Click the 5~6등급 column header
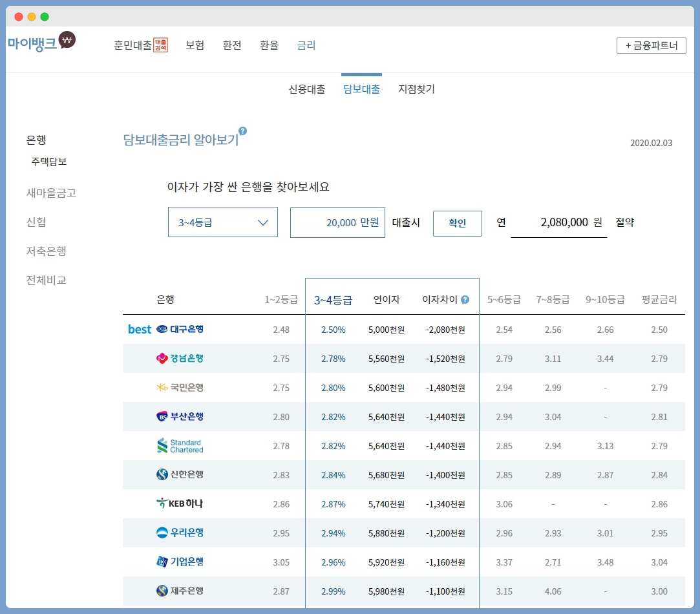The height and width of the screenshot is (614, 700). tap(504, 300)
